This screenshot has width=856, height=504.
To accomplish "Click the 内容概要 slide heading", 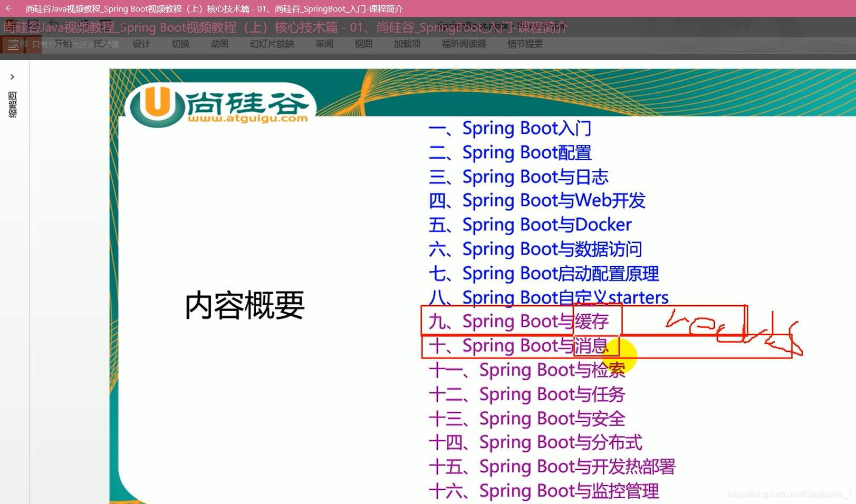I will (245, 305).
